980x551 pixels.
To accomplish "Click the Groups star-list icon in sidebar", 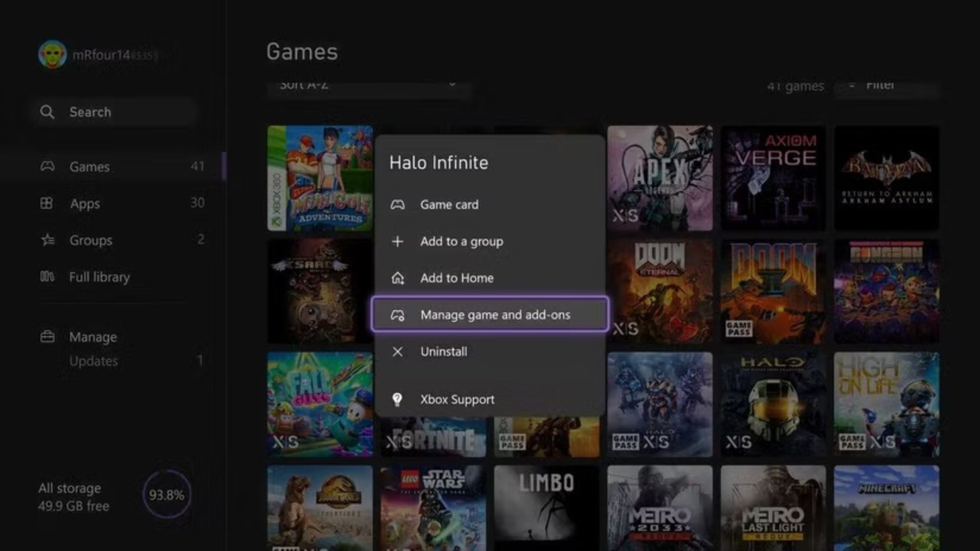I will pyautogui.click(x=47, y=240).
